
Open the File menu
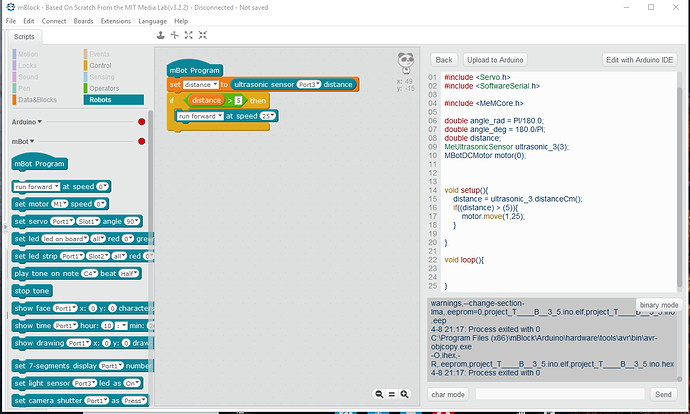(11, 21)
